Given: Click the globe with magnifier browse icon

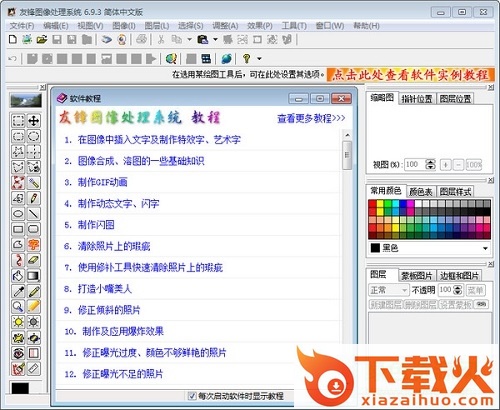Looking at the screenshot, I should [x=171, y=59].
